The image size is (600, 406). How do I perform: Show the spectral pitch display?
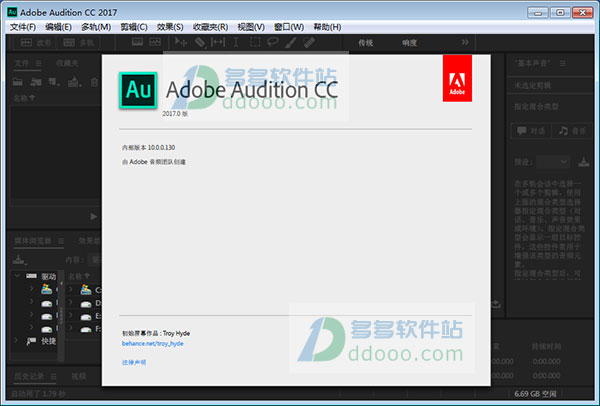point(155,42)
